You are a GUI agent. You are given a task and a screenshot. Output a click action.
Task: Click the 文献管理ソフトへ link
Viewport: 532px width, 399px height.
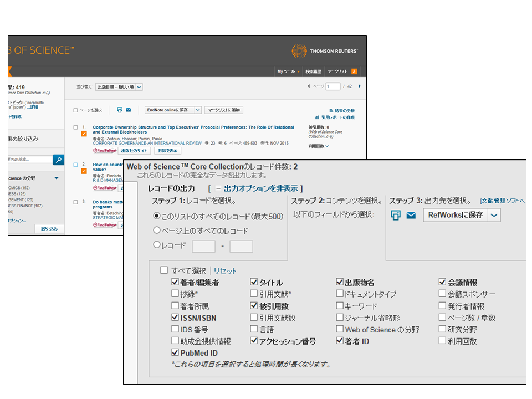pyautogui.click(x=503, y=201)
